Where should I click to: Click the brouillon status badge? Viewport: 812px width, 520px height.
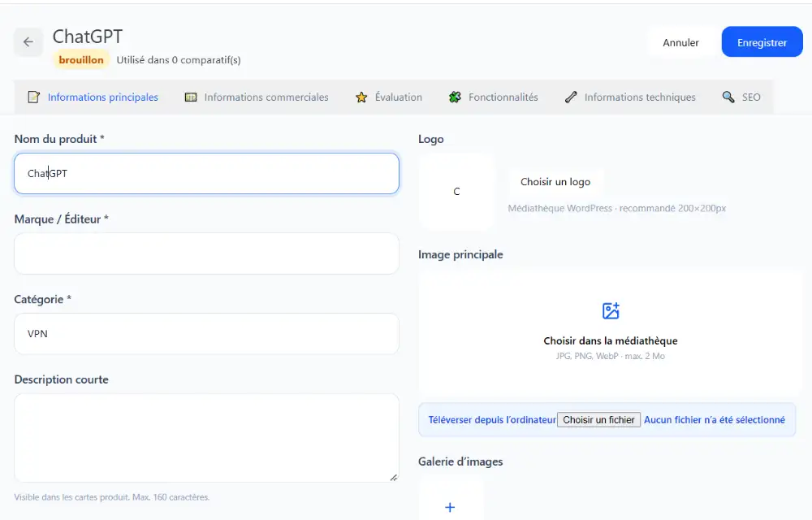pos(81,59)
